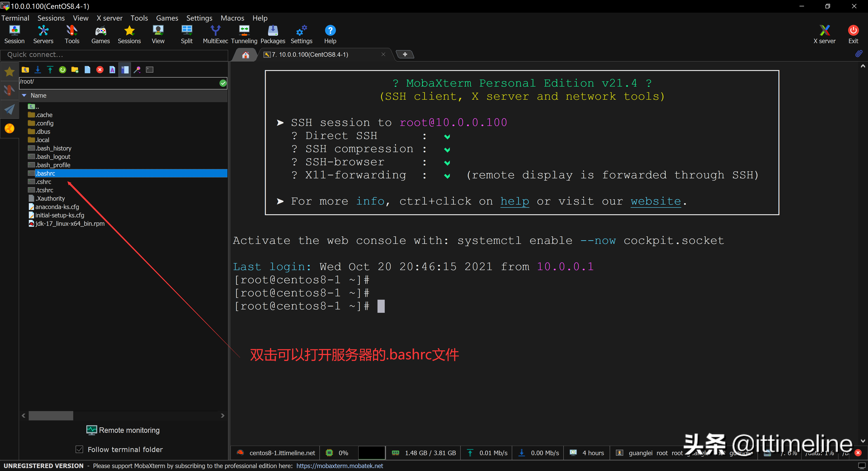Create a new file in SFTP browser
The height and width of the screenshot is (471, 868).
pyautogui.click(x=87, y=70)
